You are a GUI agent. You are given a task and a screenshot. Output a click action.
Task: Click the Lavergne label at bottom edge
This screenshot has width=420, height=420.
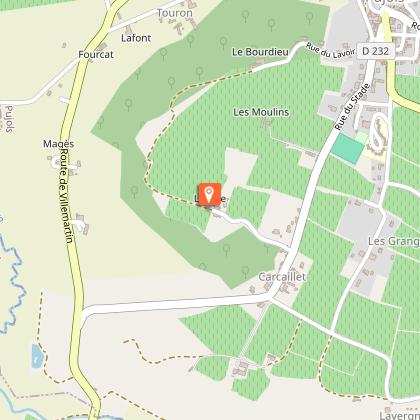(400, 415)
